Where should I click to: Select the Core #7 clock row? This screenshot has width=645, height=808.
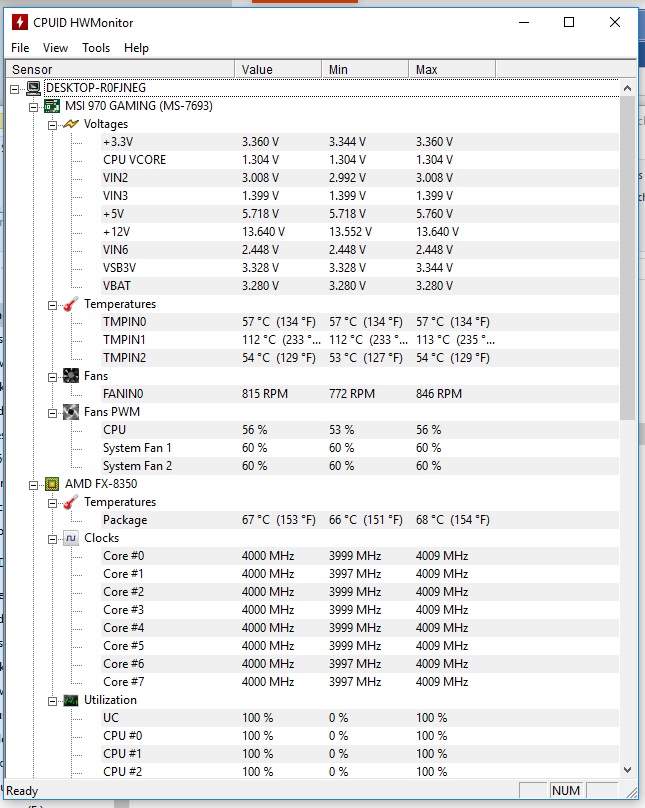360,682
